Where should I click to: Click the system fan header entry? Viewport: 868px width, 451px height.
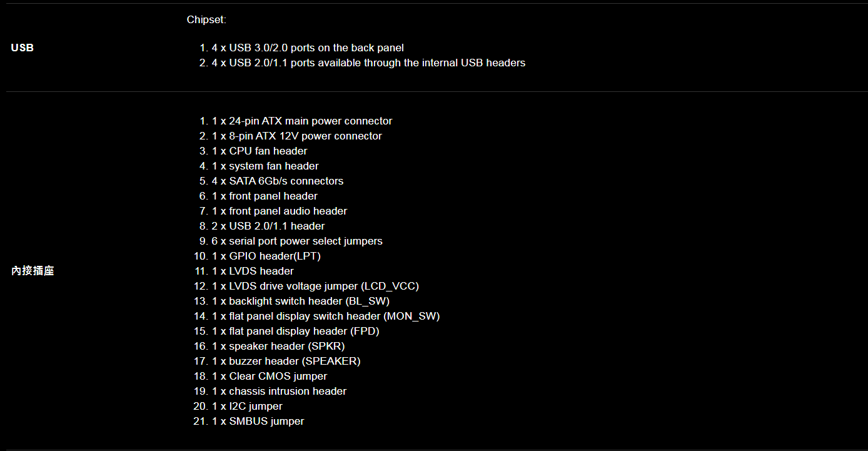(265, 166)
